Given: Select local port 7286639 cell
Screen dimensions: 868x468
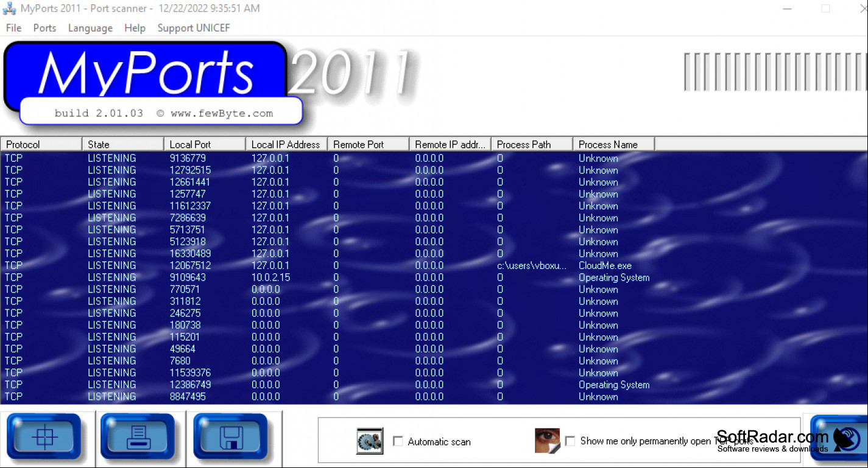Looking at the screenshot, I should coord(188,218).
